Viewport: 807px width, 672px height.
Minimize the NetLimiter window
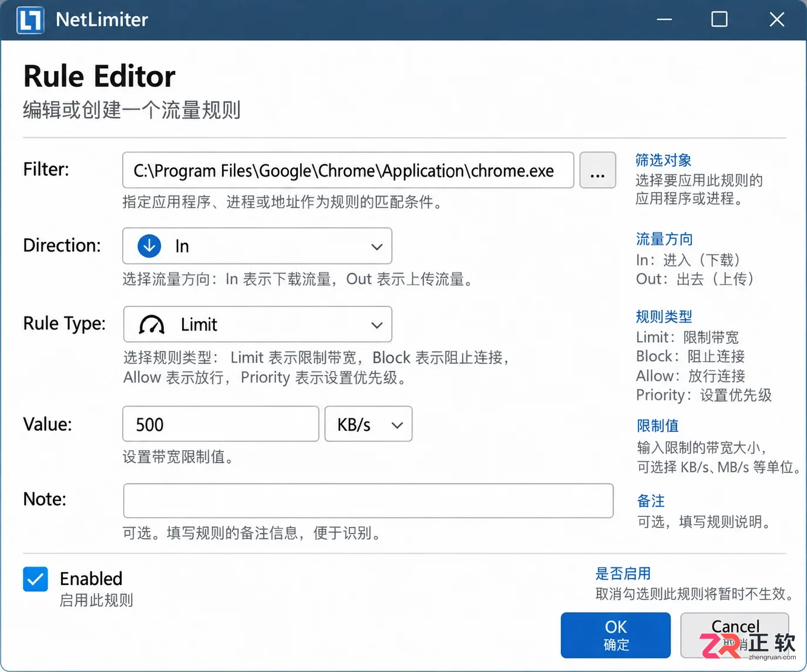coord(664,19)
